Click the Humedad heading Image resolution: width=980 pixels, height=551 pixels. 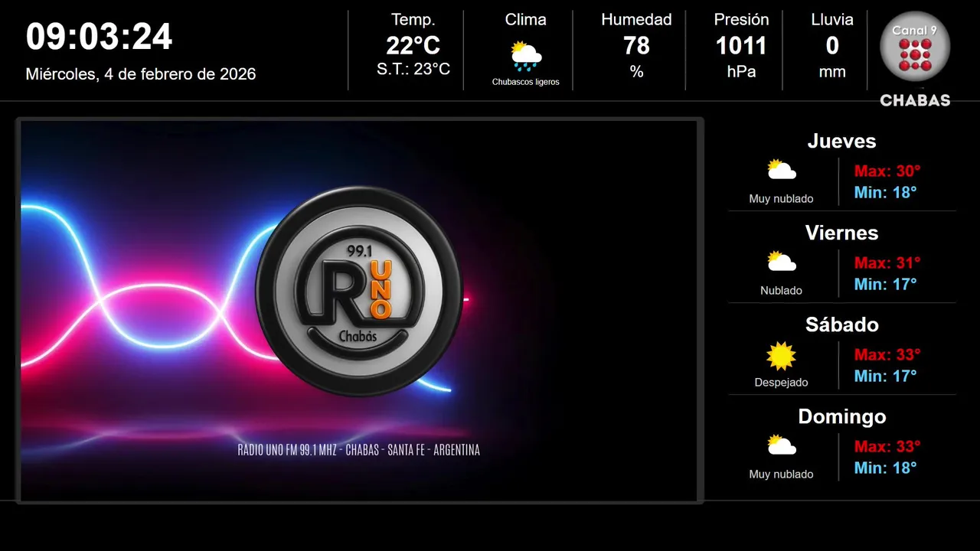click(636, 20)
